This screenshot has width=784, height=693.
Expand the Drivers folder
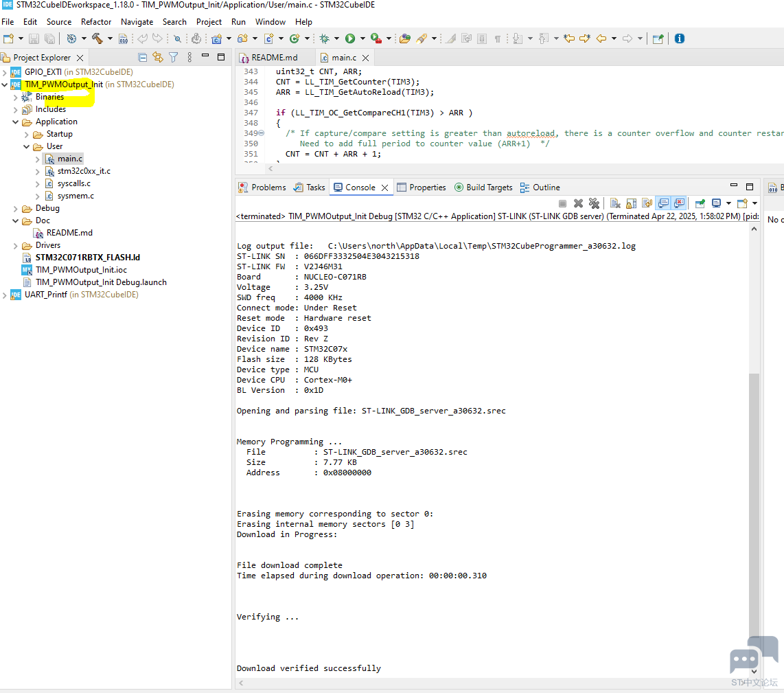coord(16,246)
